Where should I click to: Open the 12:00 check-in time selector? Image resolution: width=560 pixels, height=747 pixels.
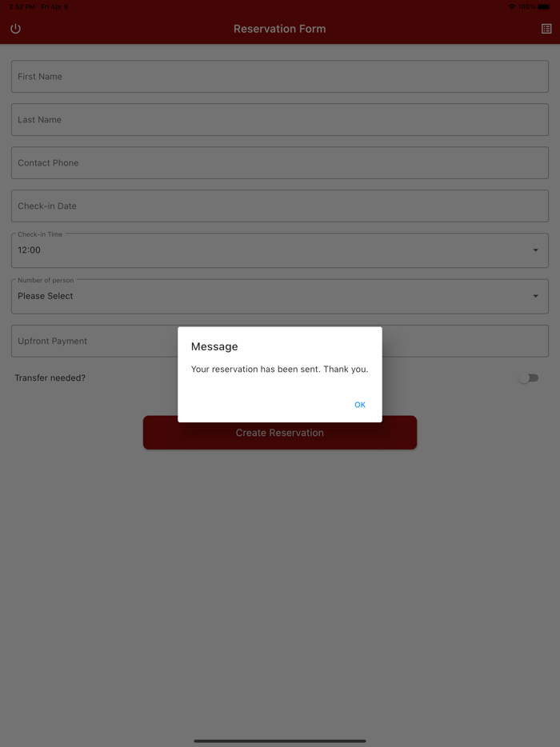[280, 250]
